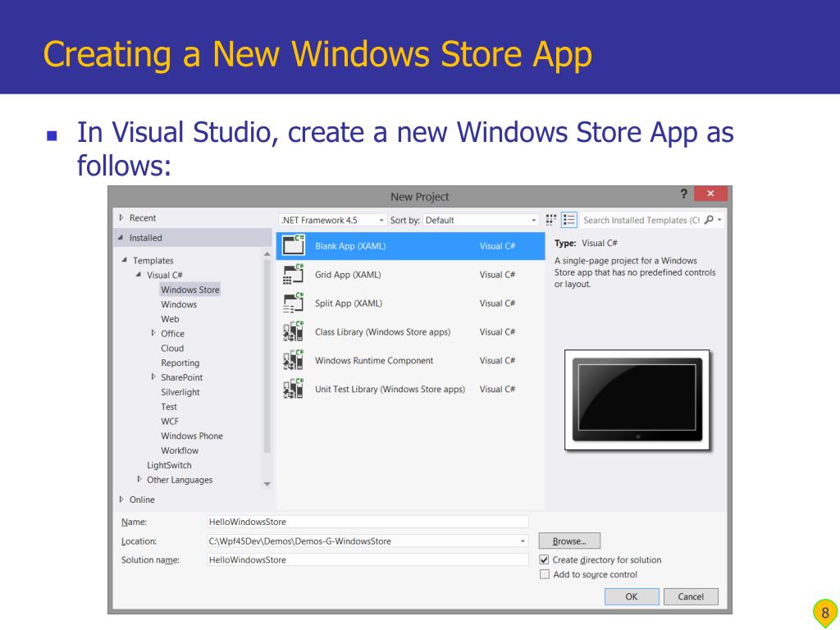
Task: Expand the Recent section
Action: tap(121, 218)
